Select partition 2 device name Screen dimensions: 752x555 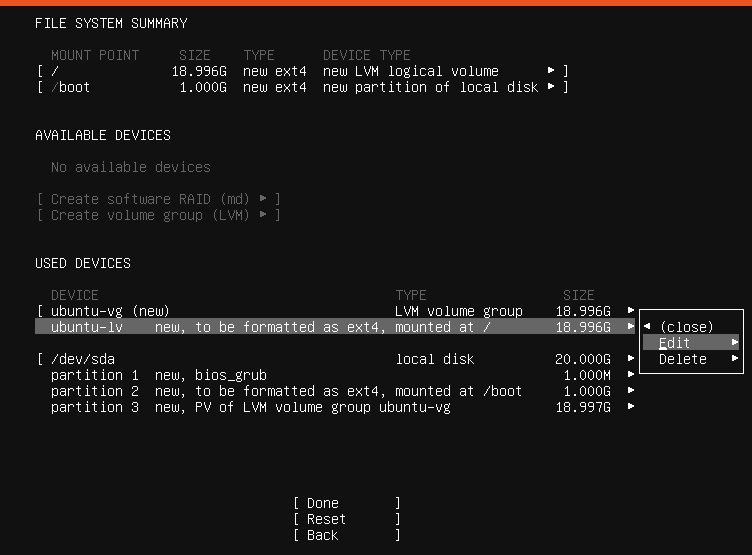coord(95,391)
